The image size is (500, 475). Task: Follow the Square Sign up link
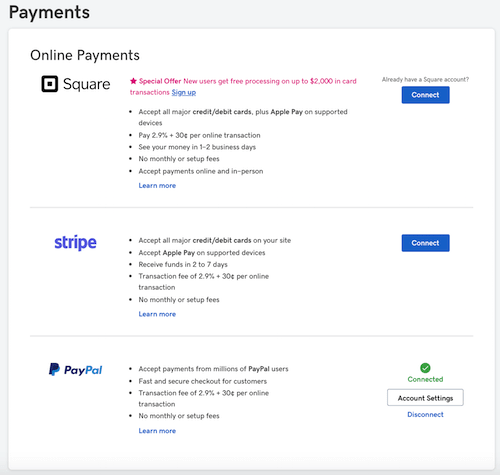pos(184,92)
